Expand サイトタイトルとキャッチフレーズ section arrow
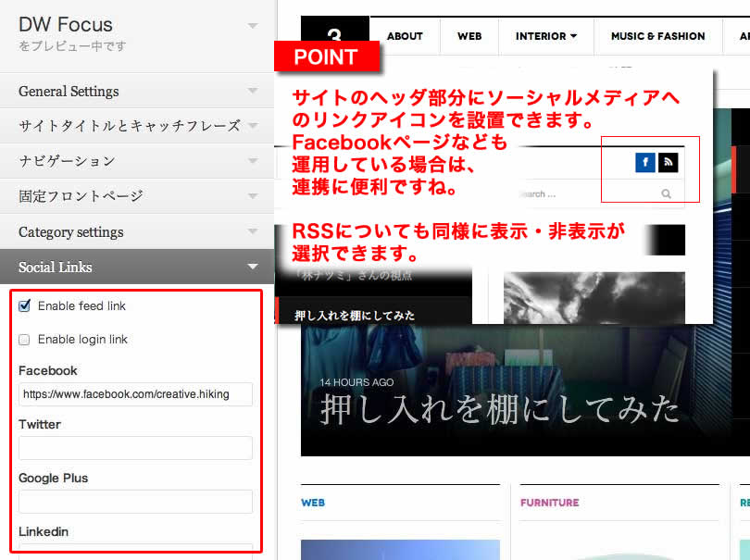The width and height of the screenshot is (750, 560). (253, 126)
